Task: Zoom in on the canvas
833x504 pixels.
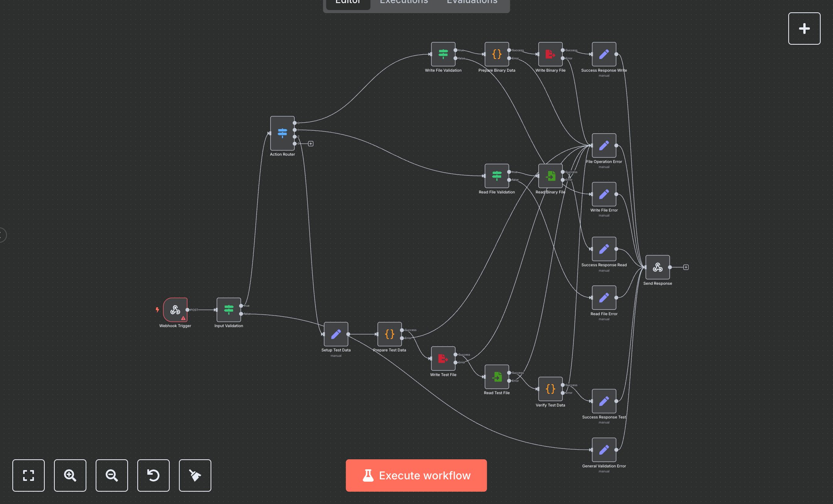Action: coord(70,475)
